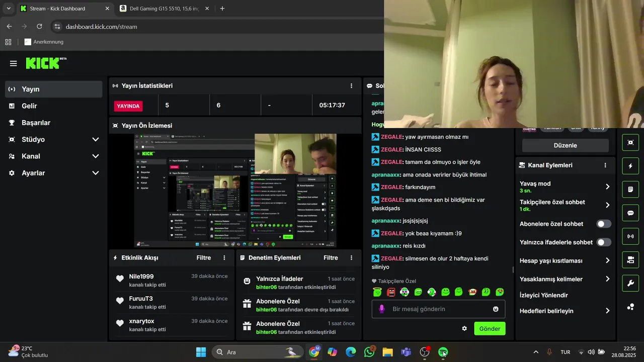Open Bookmarks apps grid icon
The height and width of the screenshot is (362, 644).
[8, 42]
